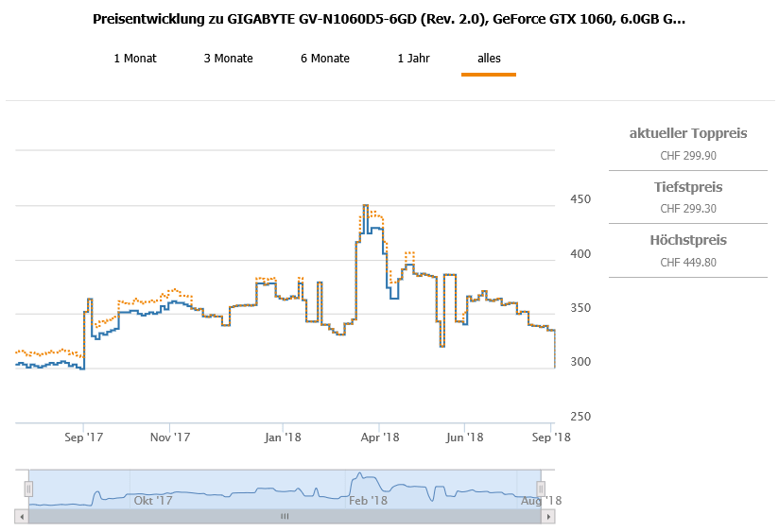Image resolution: width=779 pixels, height=532 pixels.
Task: Click the Preisentwicklung chart title
Action: [x=389, y=19]
